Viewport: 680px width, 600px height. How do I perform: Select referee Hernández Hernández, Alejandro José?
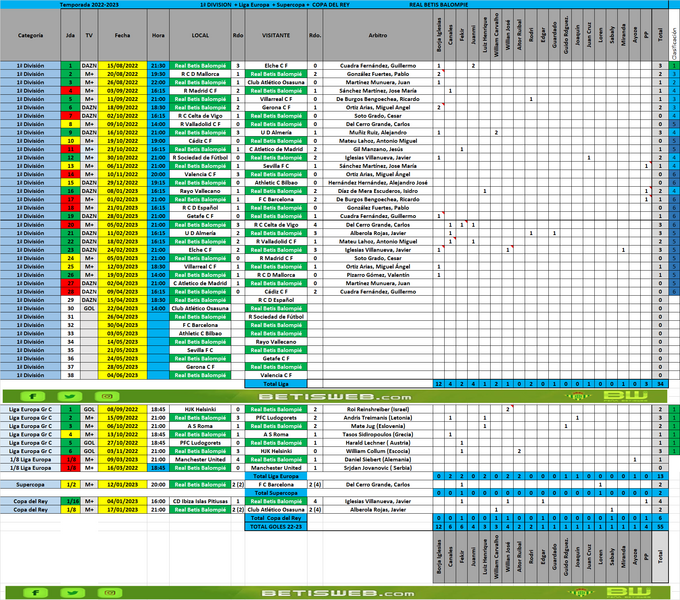pos(378,183)
